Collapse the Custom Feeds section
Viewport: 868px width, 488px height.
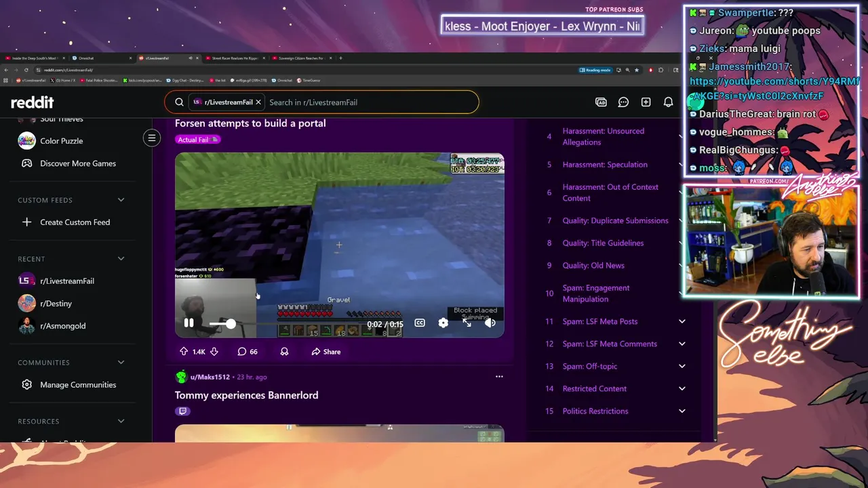(x=121, y=200)
